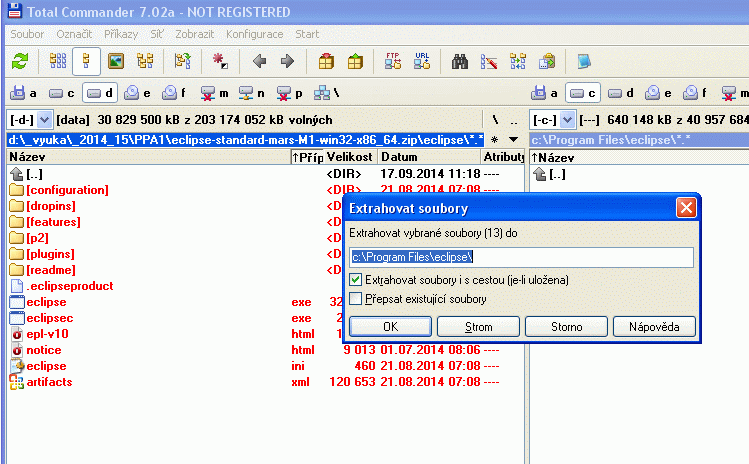
Task: Select drive a in left panel
Action: 24,93
